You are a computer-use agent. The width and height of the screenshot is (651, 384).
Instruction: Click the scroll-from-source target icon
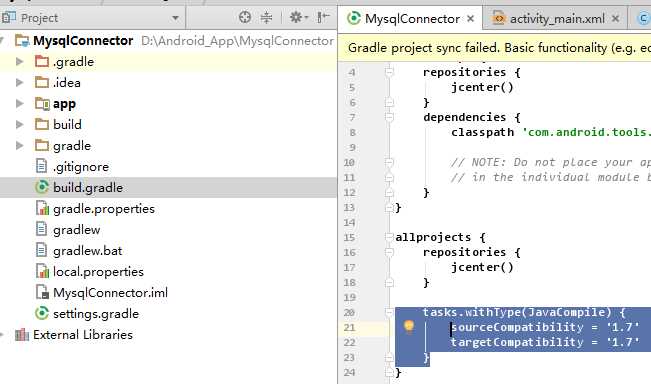click(245, 17)
